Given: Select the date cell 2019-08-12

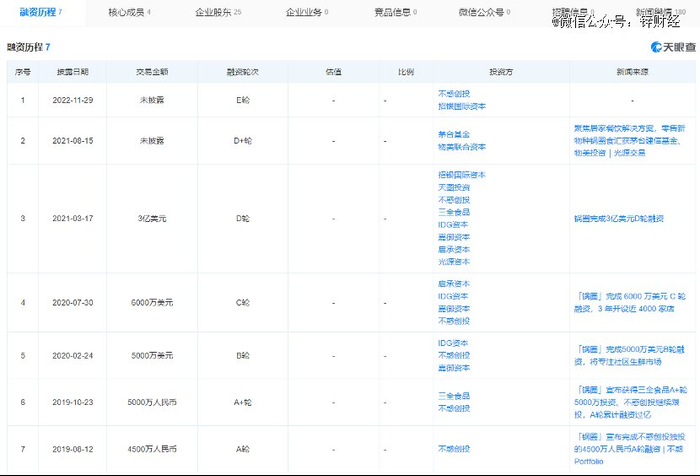Looking at the screenshot, I should tap(73, 449).
